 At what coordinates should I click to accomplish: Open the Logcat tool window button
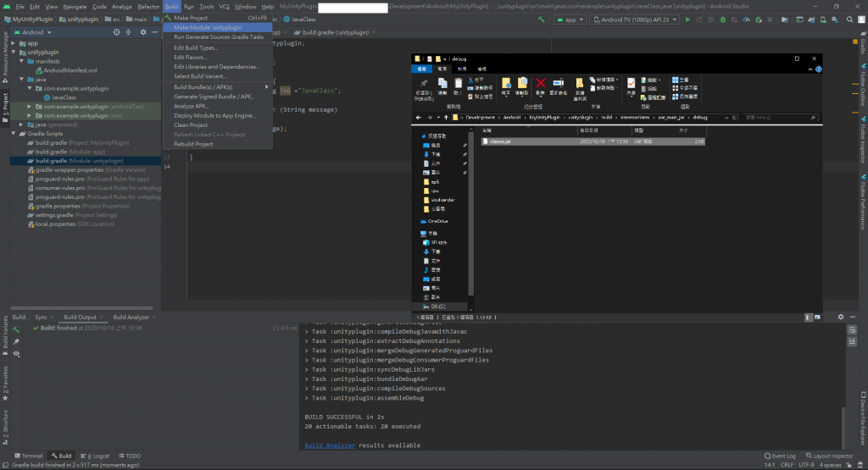pyautogui.click(x=95, y=456)
